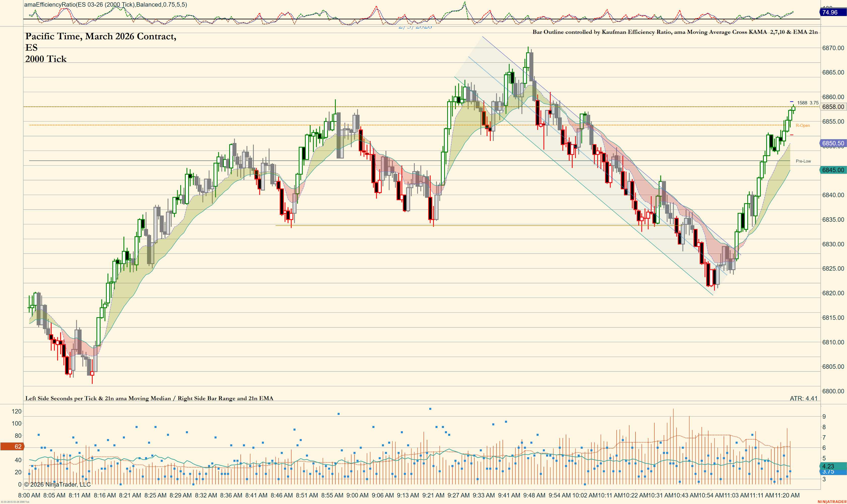The width and height of the screenshot is (847, 504).
Task: Click the 9 label on bar range axis
Action: tap(824, 416)
